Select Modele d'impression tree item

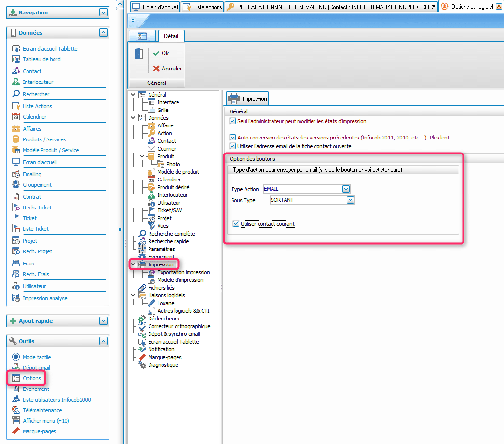(180, 280)
